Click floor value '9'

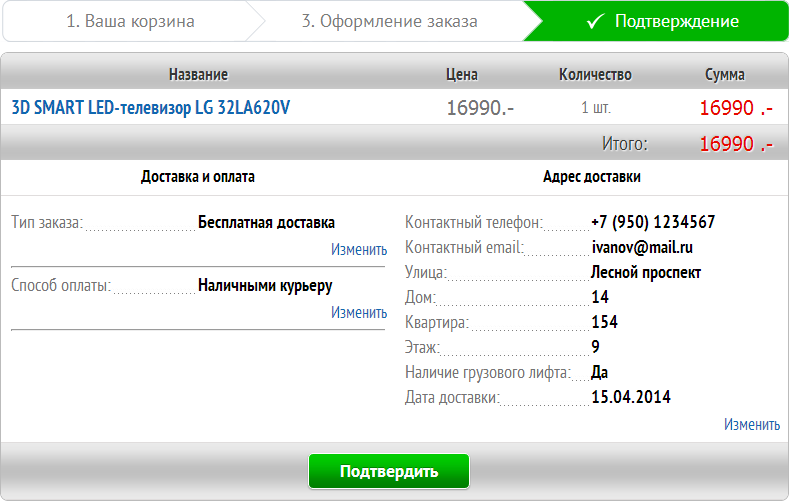595,347
